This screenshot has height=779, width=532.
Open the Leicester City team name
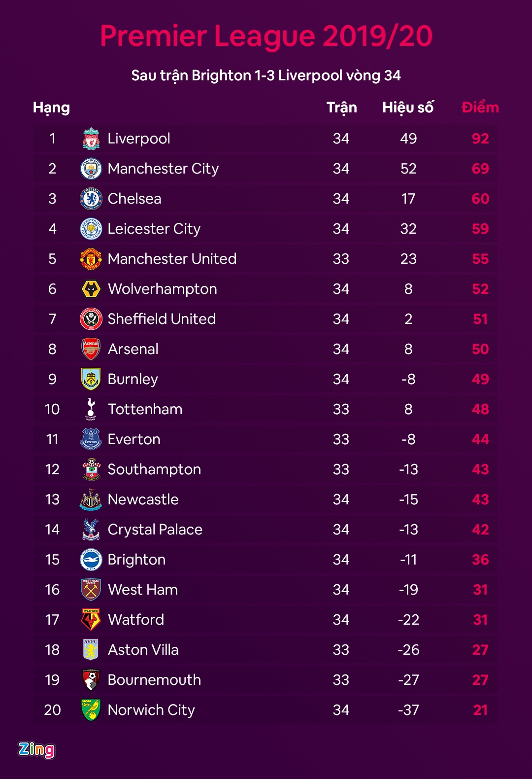pos(154,229)
